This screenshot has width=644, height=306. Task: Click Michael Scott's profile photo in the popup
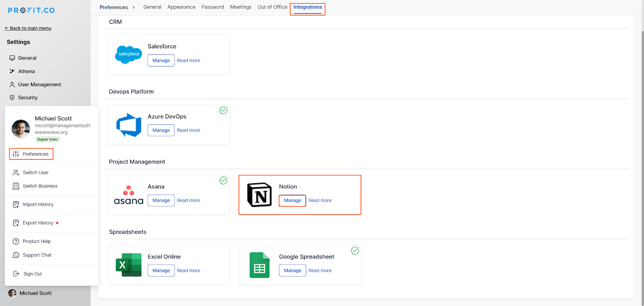point(21,129)
